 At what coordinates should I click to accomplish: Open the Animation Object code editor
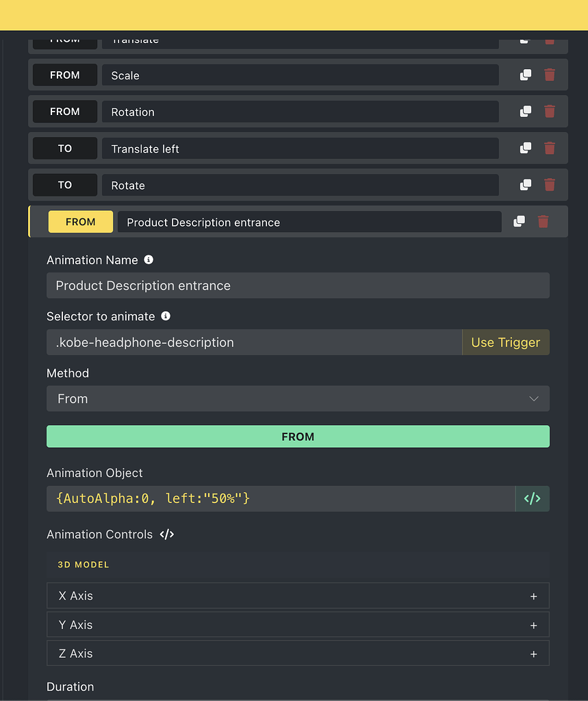coord(533,498)
